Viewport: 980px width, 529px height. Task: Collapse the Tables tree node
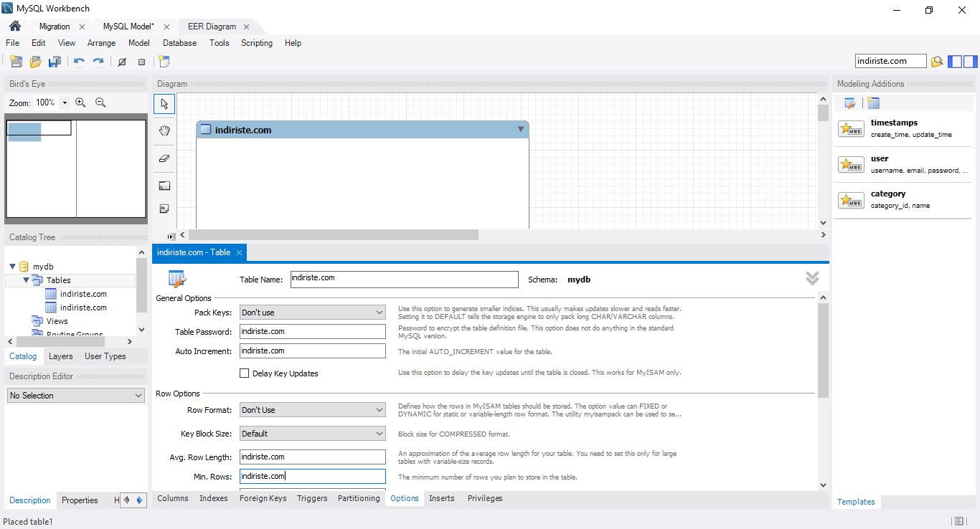26,280
